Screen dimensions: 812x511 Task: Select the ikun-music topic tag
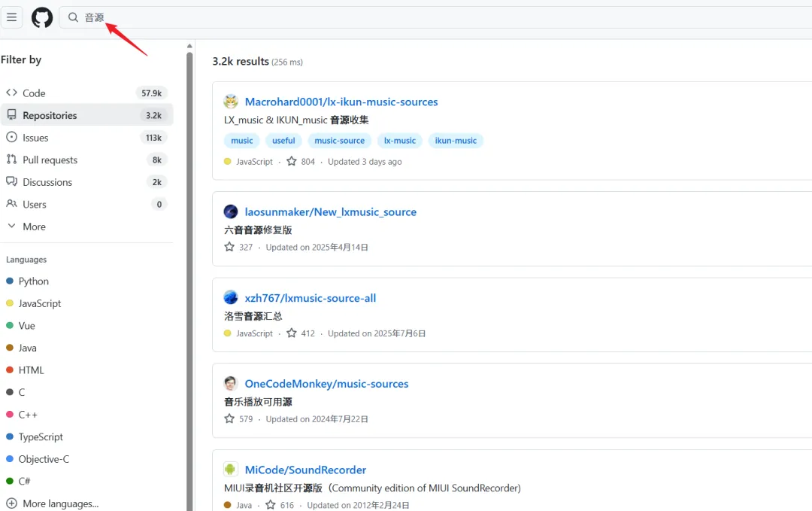point(456,141)
